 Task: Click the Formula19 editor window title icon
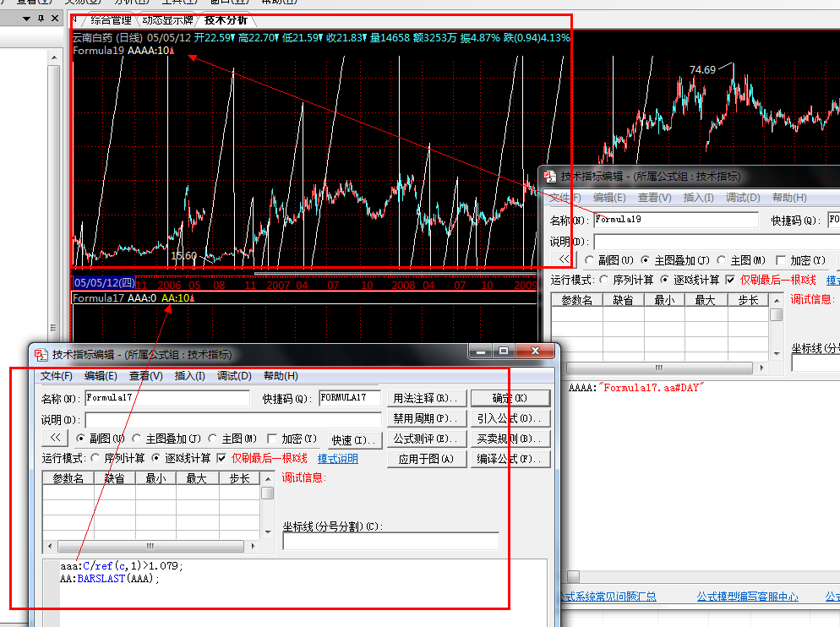pos(549,177)
